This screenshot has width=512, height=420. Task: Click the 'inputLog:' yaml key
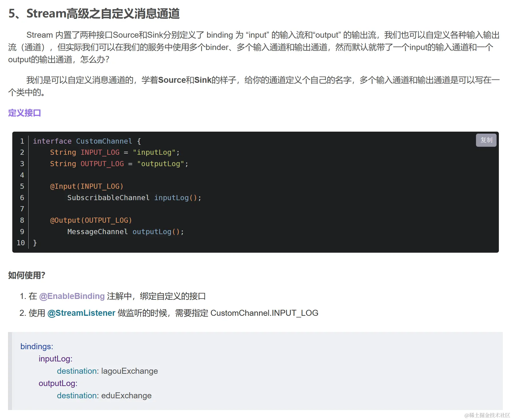[x=55, y=359]
